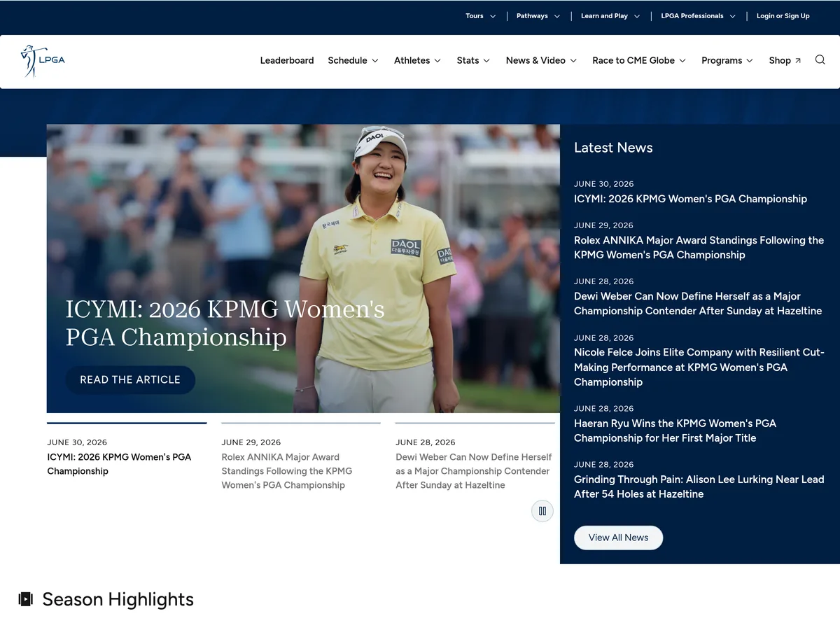Go to the Leaderboard page

[x=287, y=61]
